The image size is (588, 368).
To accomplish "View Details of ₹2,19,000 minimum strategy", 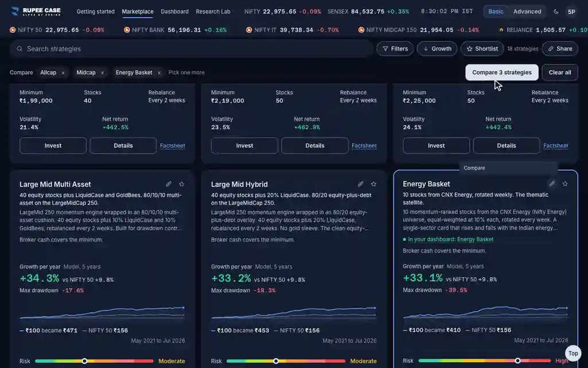I will (x=315, y=145).
